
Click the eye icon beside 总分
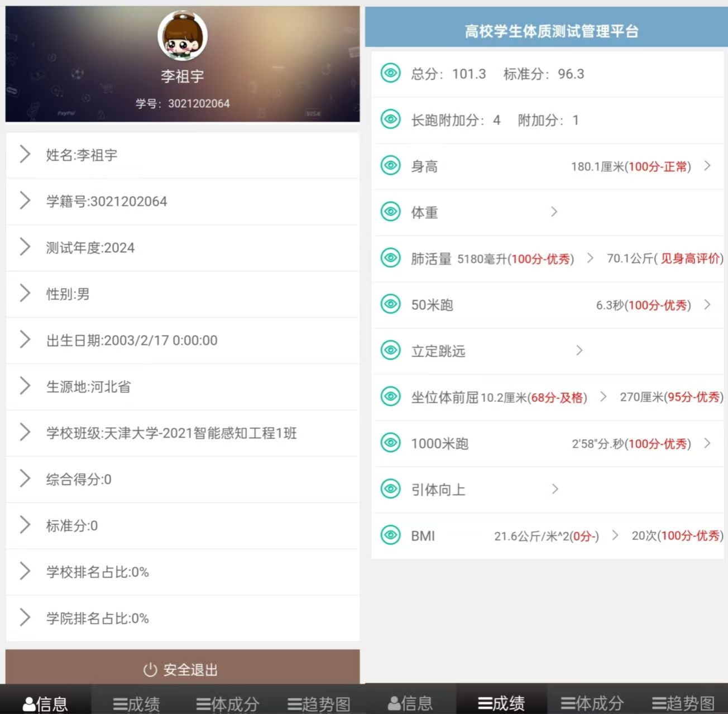[x=391, y=73]
